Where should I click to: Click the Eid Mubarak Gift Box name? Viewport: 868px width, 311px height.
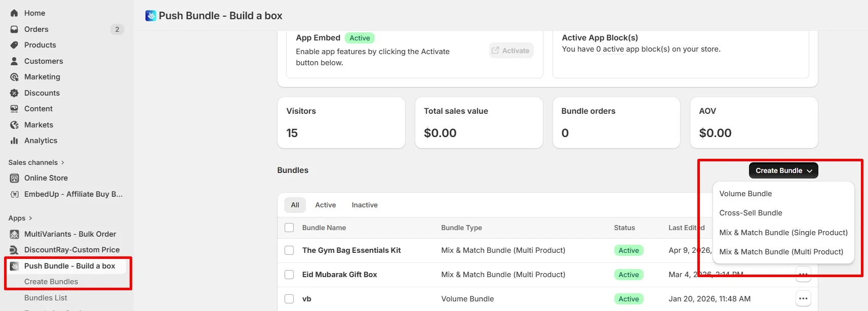[x=340, y=275]
